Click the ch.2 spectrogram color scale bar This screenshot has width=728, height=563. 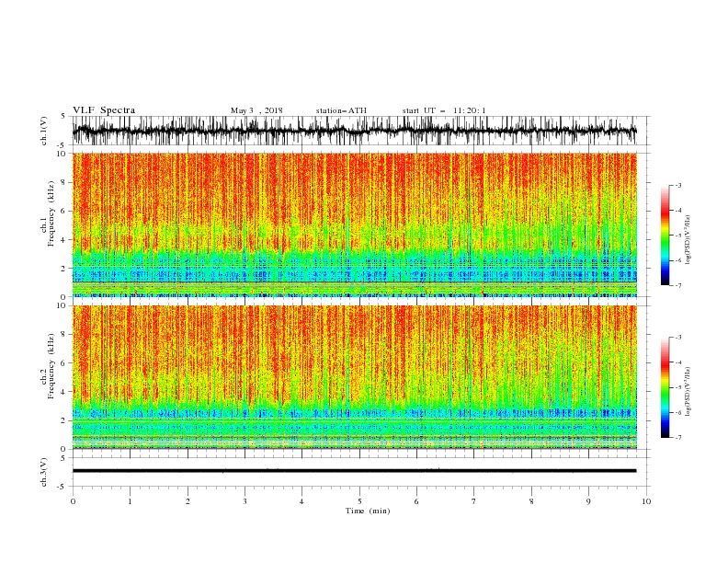tap(665, 387)
